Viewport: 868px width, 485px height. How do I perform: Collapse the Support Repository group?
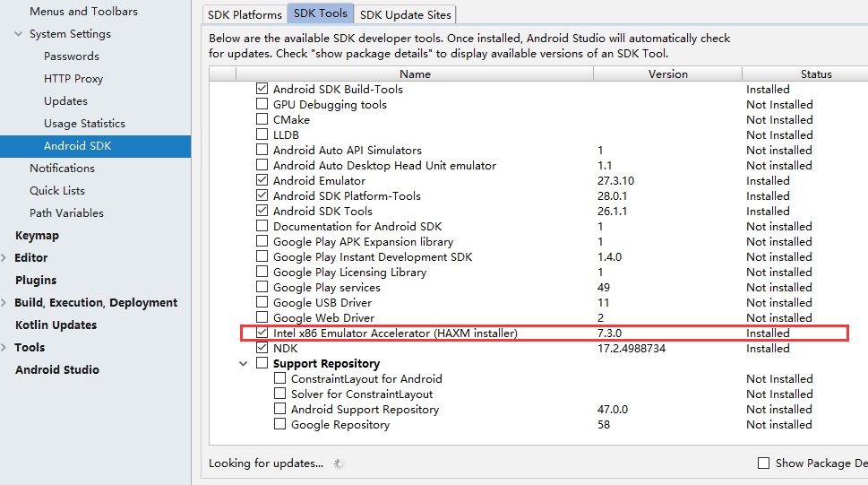[243, 364]
